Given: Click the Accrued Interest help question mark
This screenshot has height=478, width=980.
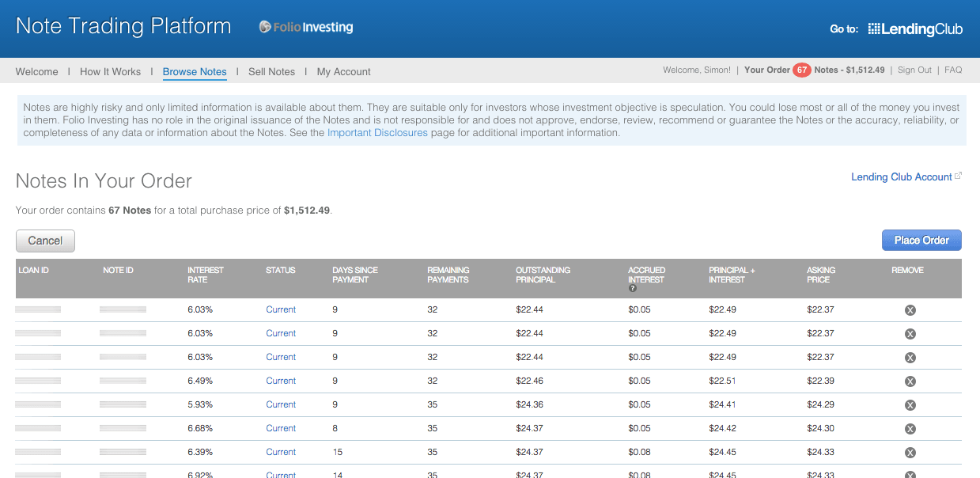Looking at the screenshot, I should (x=633, y=289).
